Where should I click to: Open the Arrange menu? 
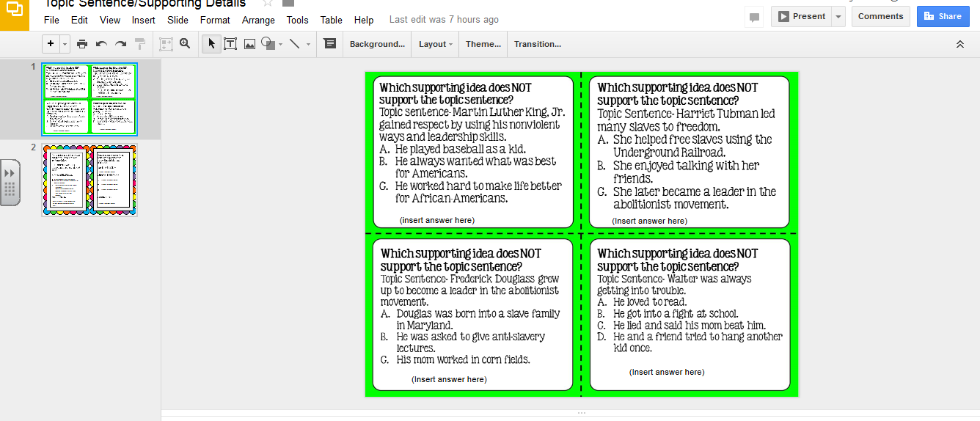pos(258,20)
